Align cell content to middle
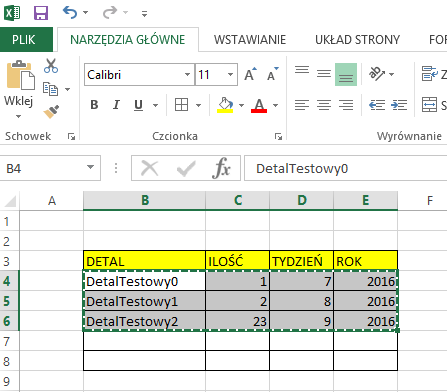The image size is (447, 392). [324, 74]
